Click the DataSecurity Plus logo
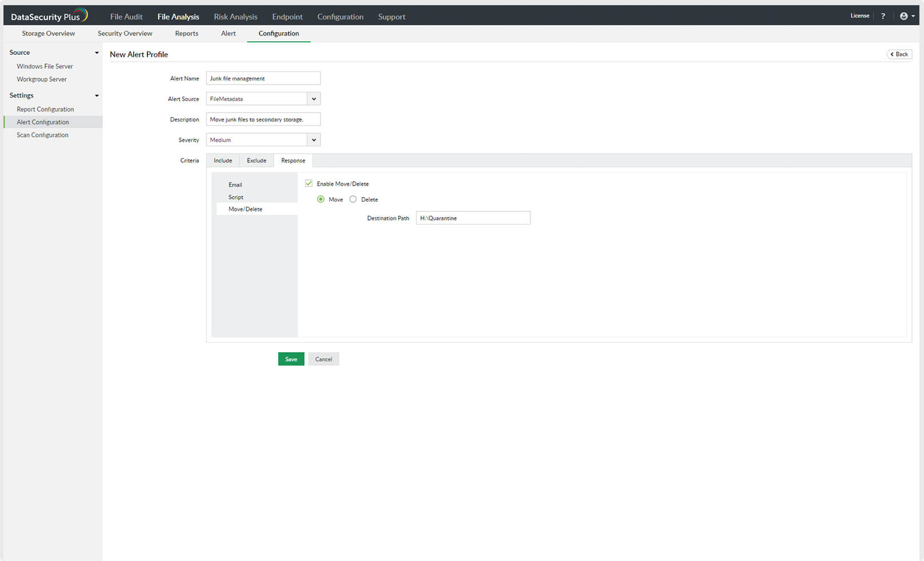Viewport: 924px width, 561px height. point(49,16)
